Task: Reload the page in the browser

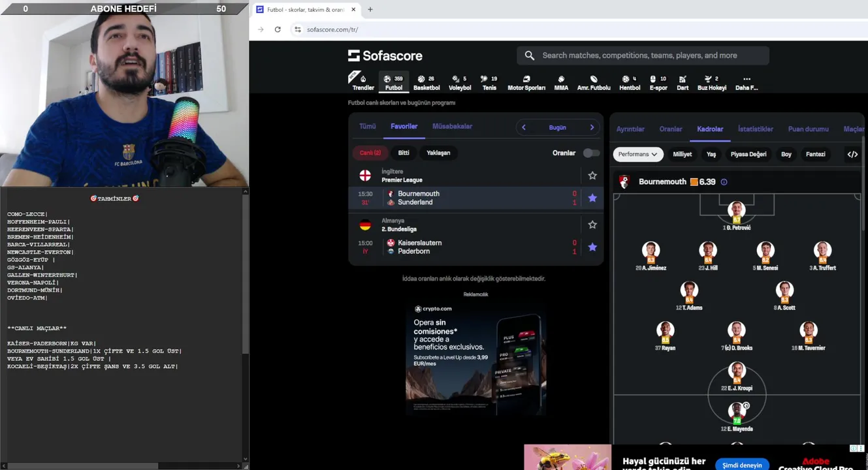Action: 278,29
